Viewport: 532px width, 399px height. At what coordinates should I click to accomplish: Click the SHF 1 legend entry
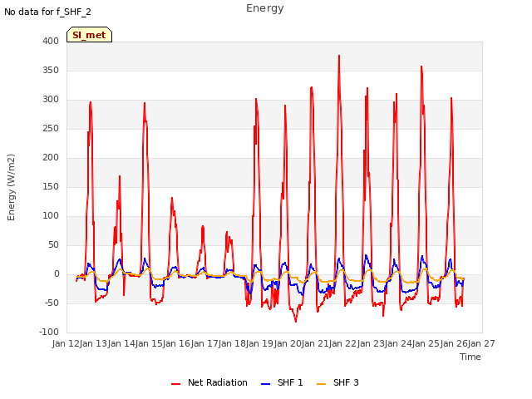(282, 382)
